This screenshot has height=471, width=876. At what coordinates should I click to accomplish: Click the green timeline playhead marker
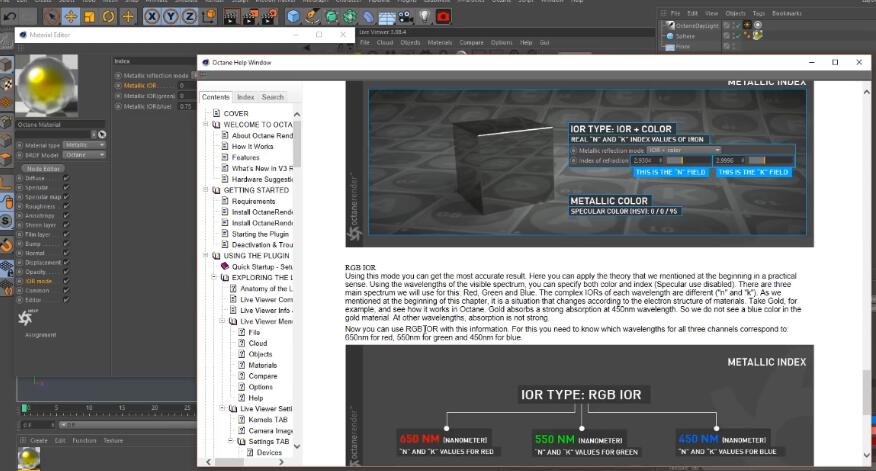25,408
